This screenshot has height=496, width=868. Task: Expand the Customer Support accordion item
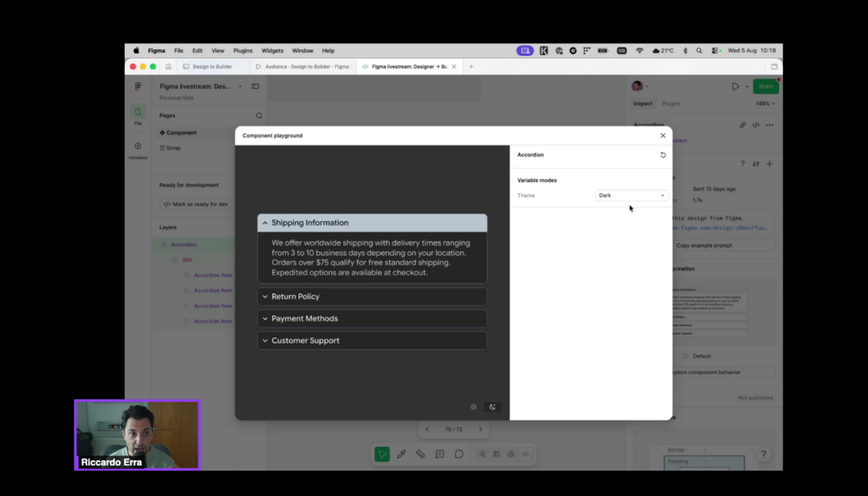click(x=372, y=341)
